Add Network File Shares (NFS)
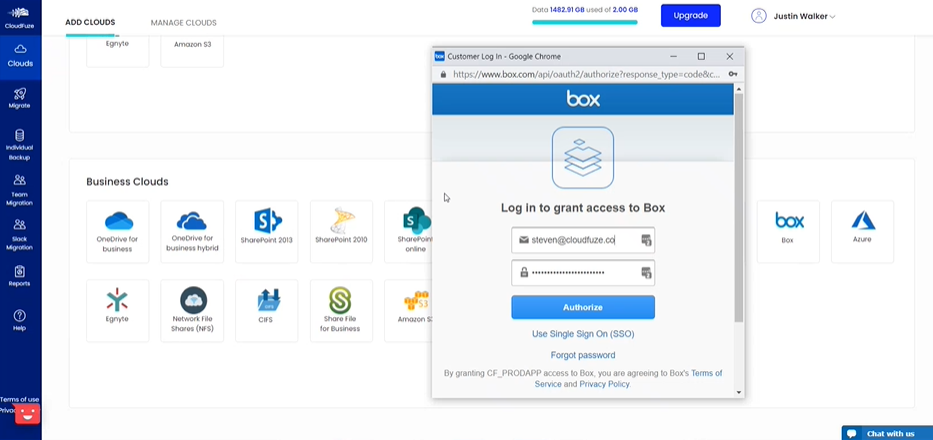Image resolution: width=933 pixels, height=440 pixels. coord(192,311)
